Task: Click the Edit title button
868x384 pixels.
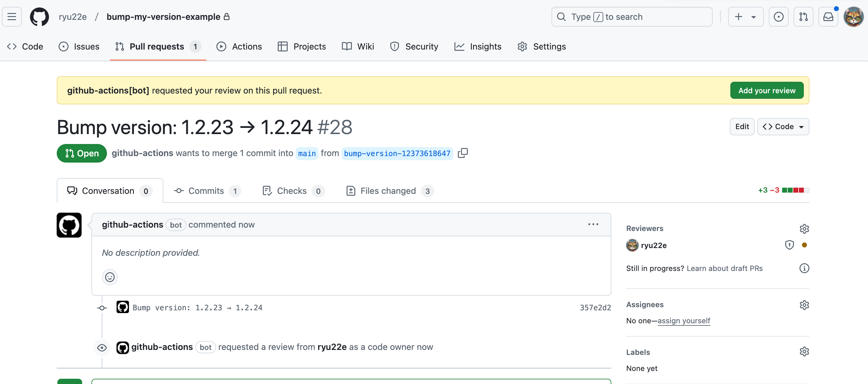Action: click(742, 127)
